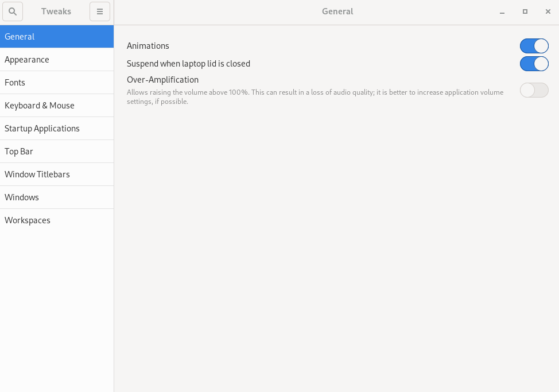Enable Over-Amplification

point(534,90)
